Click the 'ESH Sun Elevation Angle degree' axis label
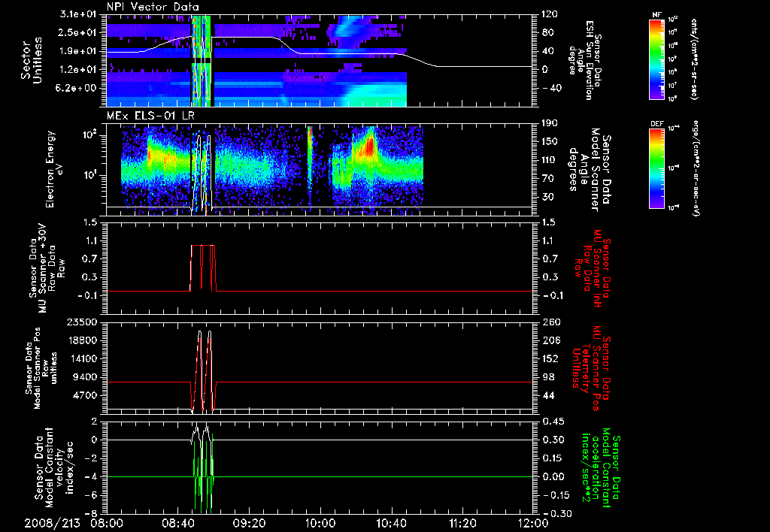Image resolution: width=770 pixels, height=532 pixels. point(584,60)
